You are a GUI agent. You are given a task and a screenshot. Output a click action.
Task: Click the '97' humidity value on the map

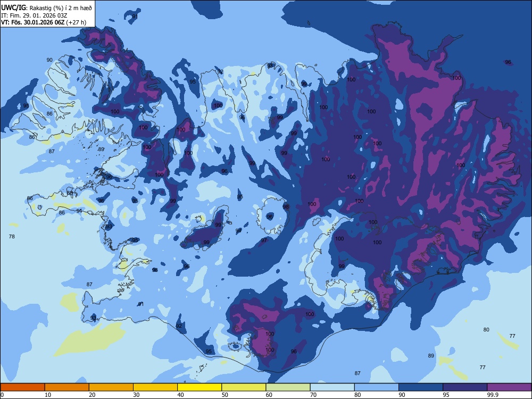tap(264, 240)
